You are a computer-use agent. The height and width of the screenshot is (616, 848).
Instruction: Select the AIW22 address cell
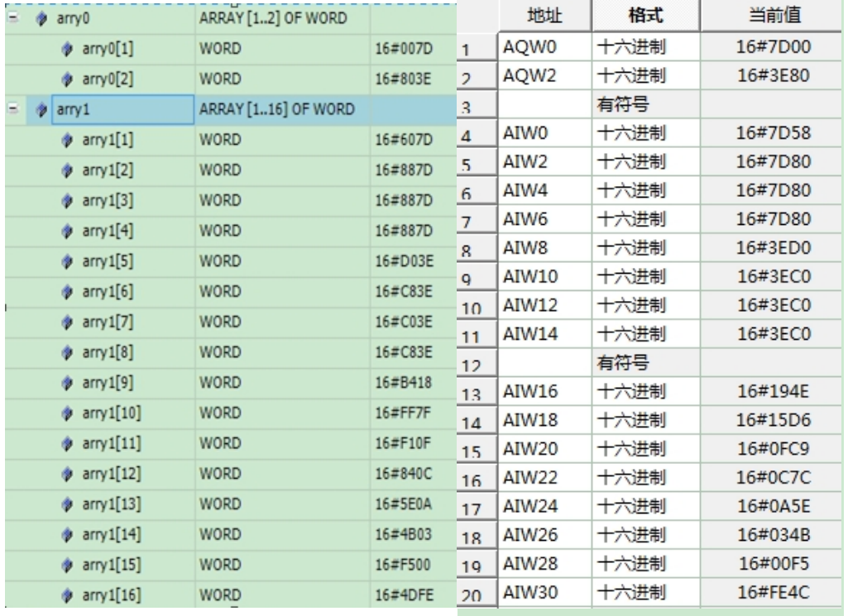point(544,478)
